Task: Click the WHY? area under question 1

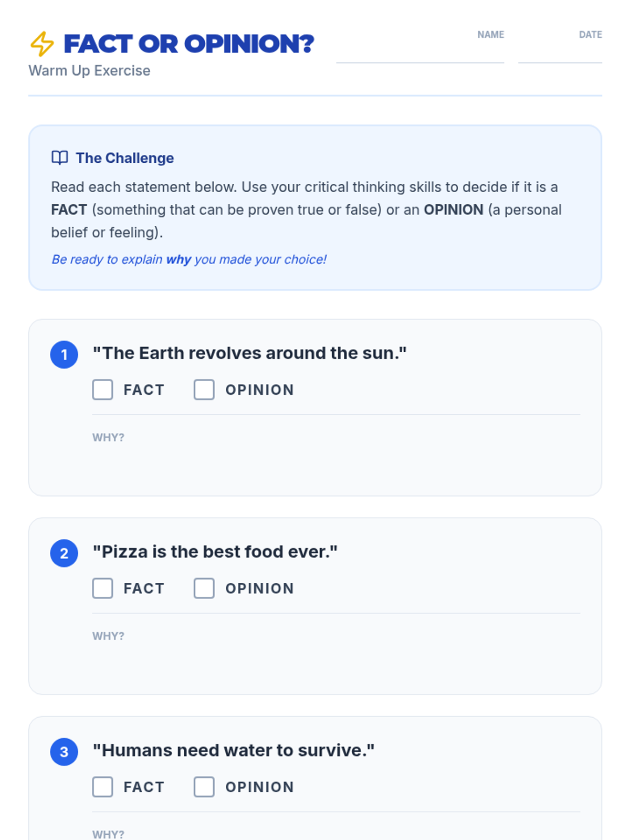Action: [x=336, y=457]
